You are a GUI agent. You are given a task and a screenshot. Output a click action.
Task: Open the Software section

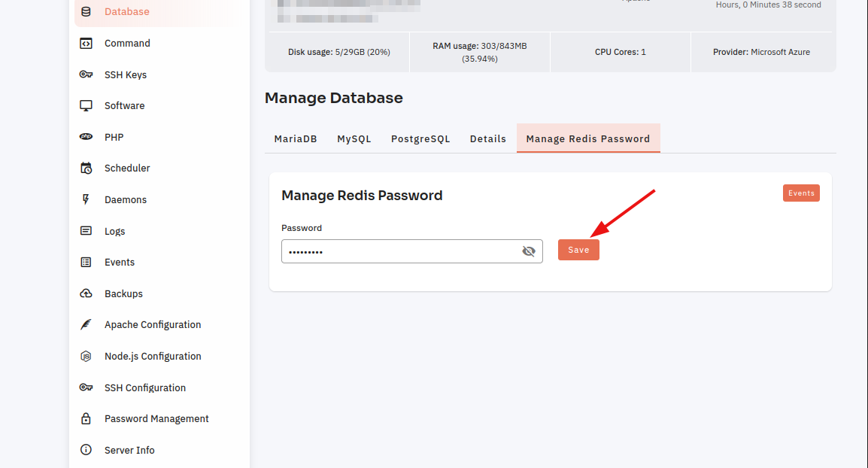pos(125,106)
